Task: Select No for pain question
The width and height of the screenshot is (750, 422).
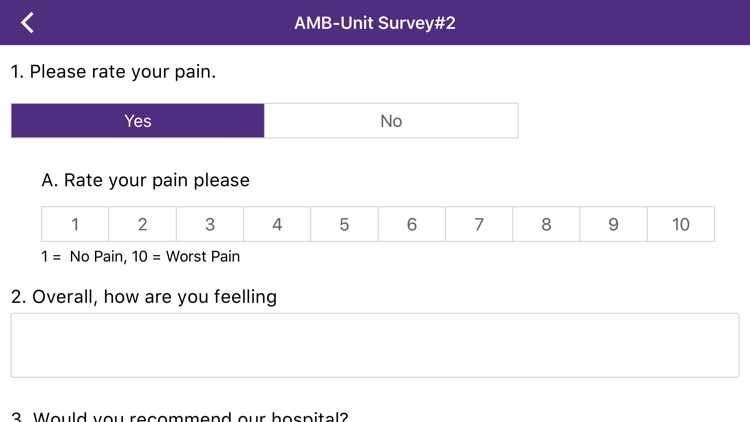Action: (391, 121)
